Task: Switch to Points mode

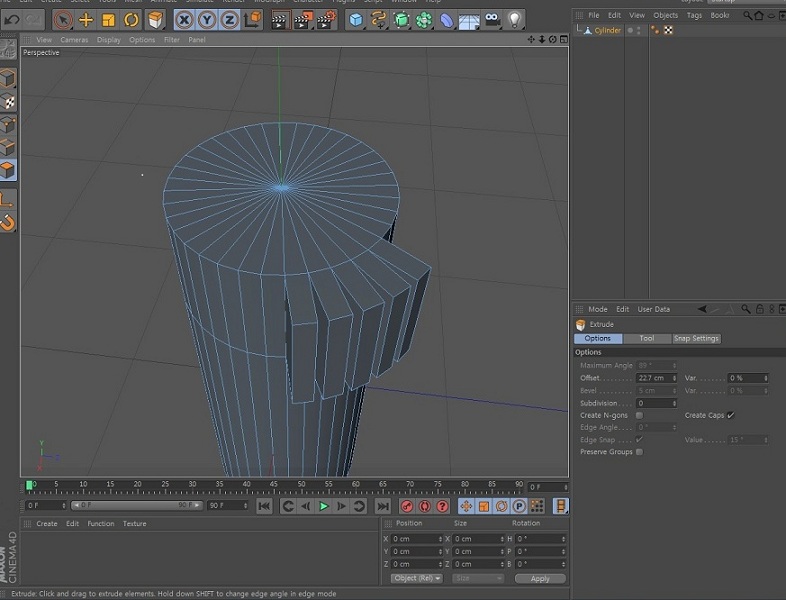Action: [8, 125]
